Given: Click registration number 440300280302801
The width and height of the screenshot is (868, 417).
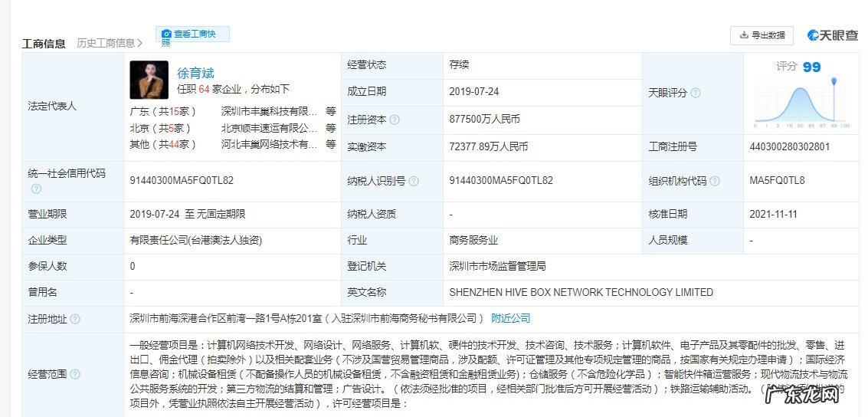Looking at the screenshot, I should (790, 147).
